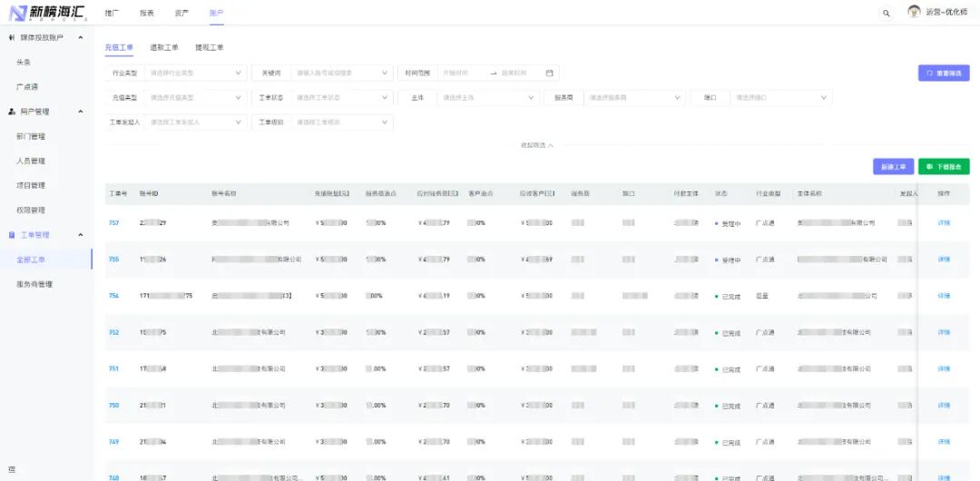Open the 主体 dropdown
Screen dimensions: 980x481
[488, 98]
